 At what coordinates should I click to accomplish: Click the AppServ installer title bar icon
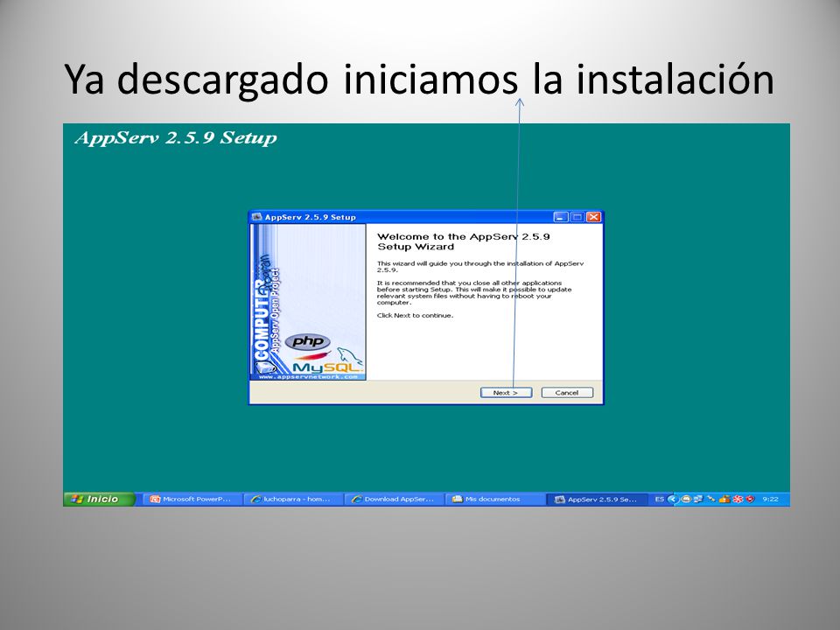256,217
